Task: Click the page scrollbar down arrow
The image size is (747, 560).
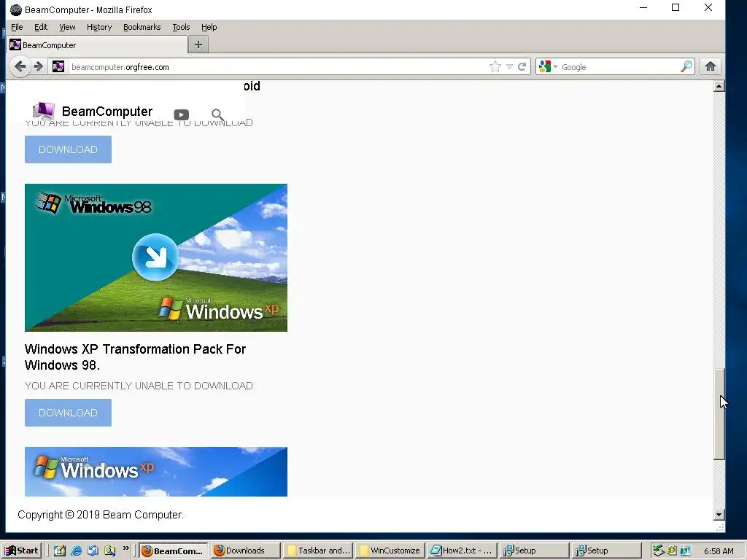Action: pyautogui.click(x=719, y=514)
